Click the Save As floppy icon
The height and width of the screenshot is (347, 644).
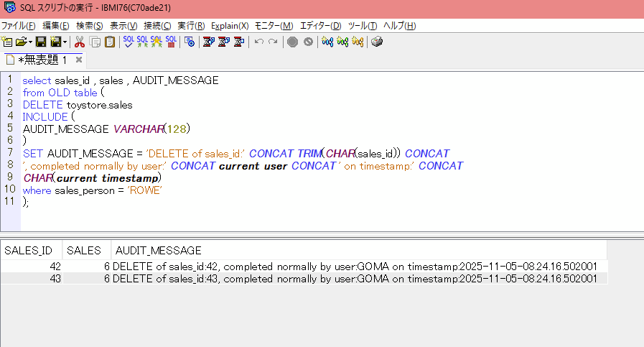pyautogui.click(x=55, y=42)
